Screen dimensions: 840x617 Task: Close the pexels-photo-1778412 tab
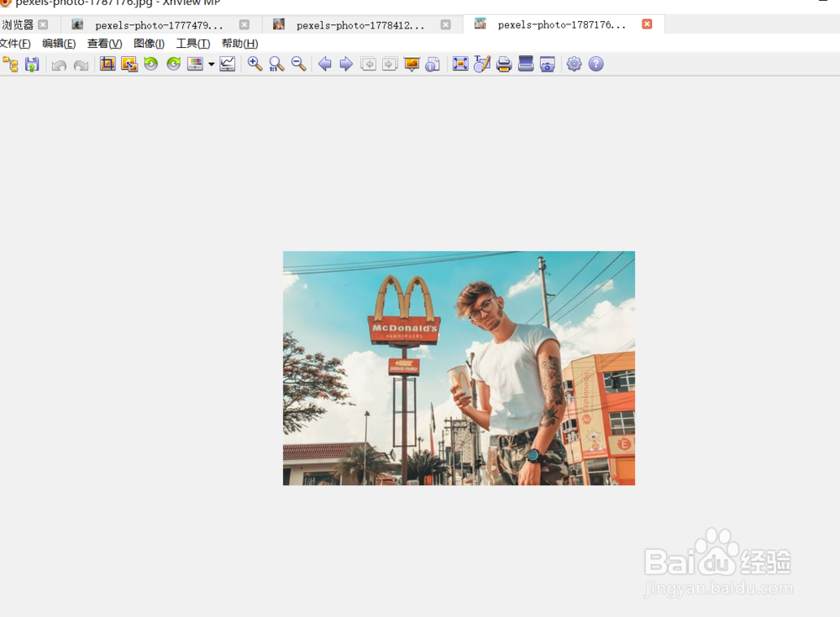446,24
